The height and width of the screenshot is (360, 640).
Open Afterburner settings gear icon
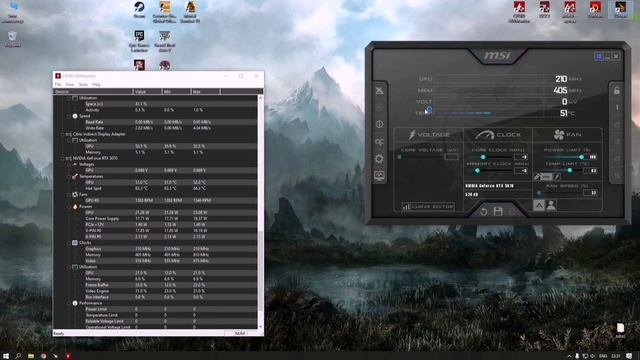(x=380, y=159)
